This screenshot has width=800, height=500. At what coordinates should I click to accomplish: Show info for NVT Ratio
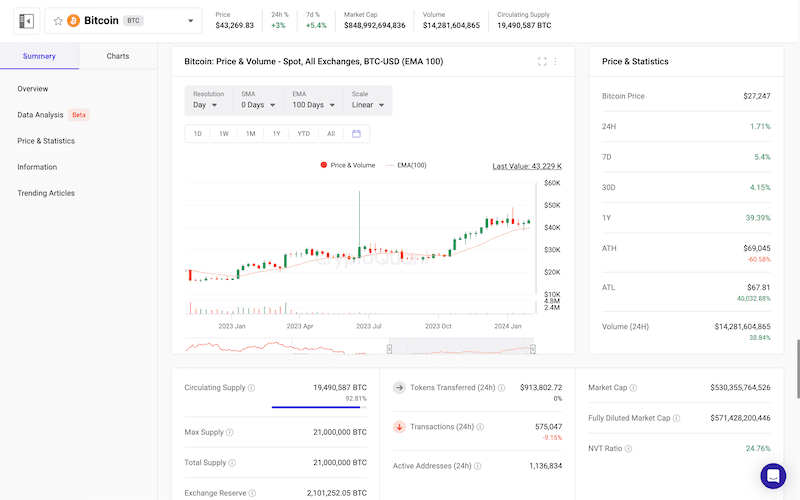pyautogui.click(x=629, y=449)
